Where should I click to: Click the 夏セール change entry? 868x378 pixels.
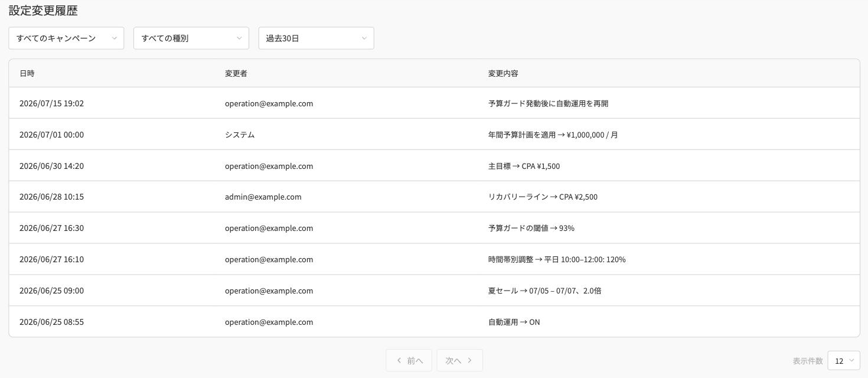tap(545, 291)
